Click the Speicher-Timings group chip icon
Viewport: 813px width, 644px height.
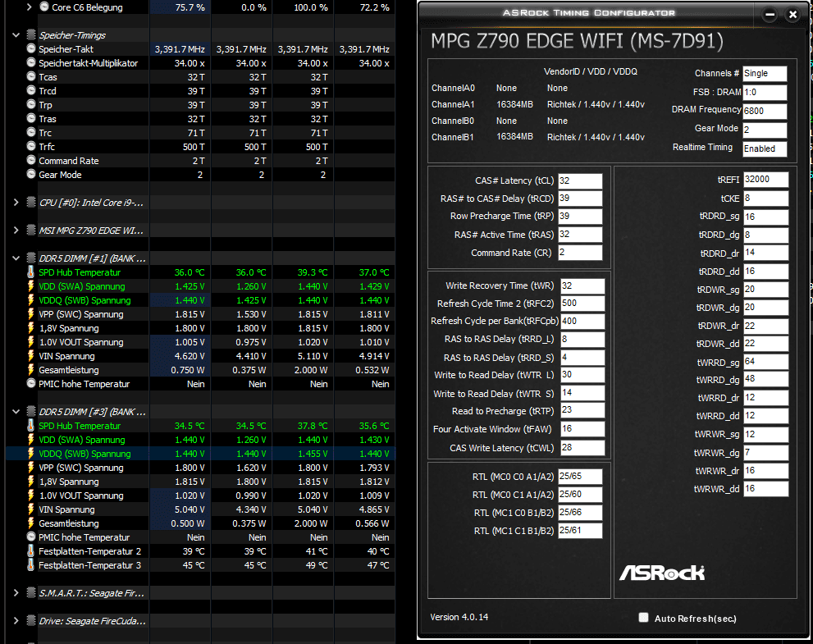[x=31, y=34]
